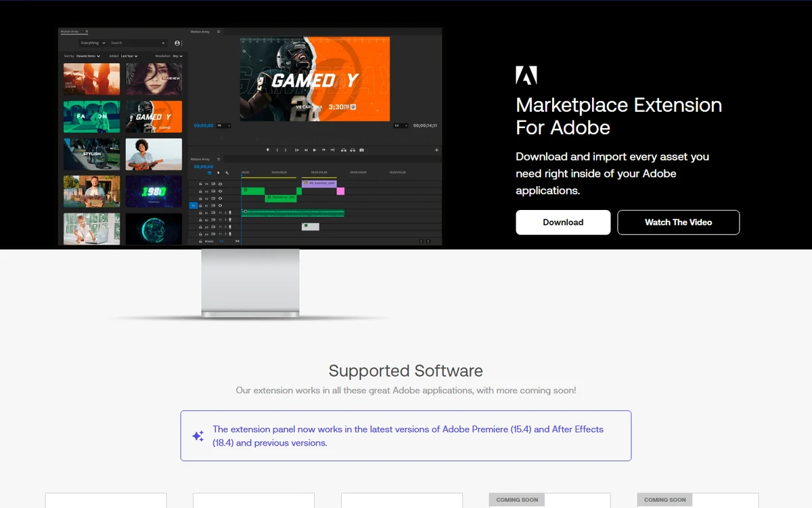This screenshot has width=812, height=508.
Task: Select the 1980 retro title thumbnail
Action: click(x=154, y=192)
